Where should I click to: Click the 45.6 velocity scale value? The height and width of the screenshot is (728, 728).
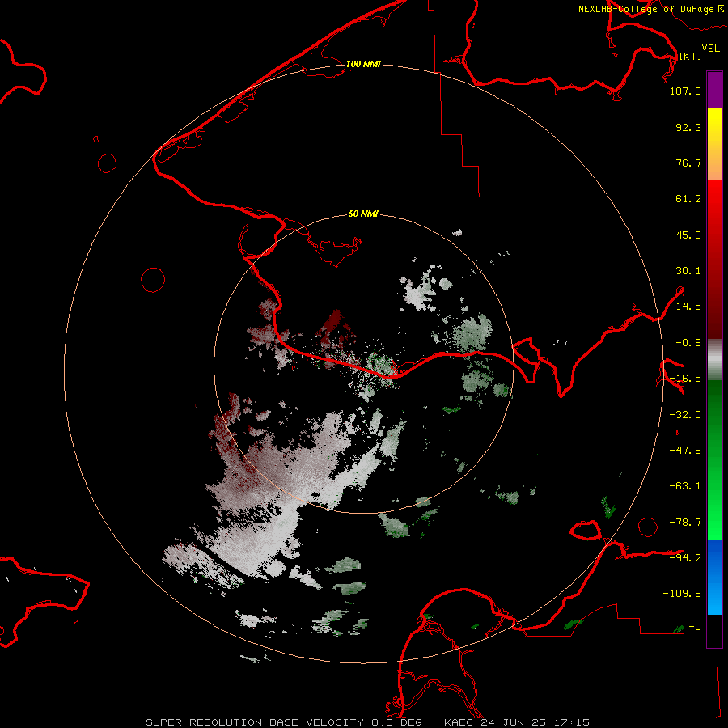(688, 235)
